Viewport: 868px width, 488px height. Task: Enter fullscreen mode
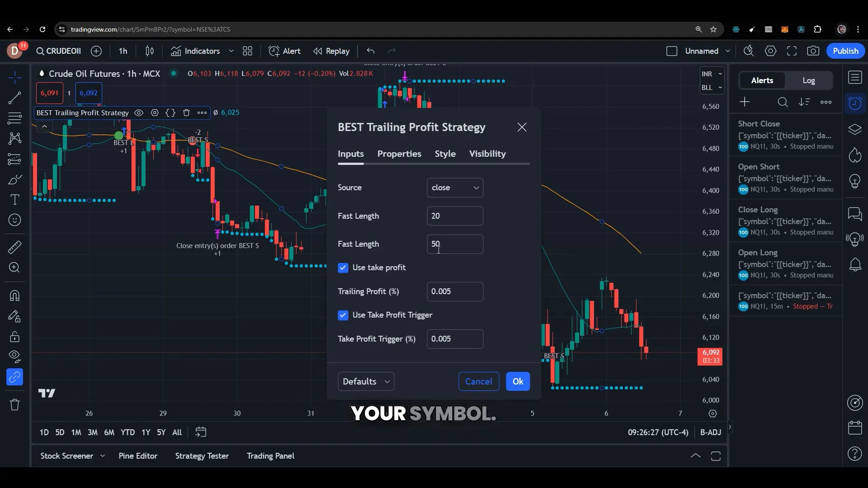(792, 51)
